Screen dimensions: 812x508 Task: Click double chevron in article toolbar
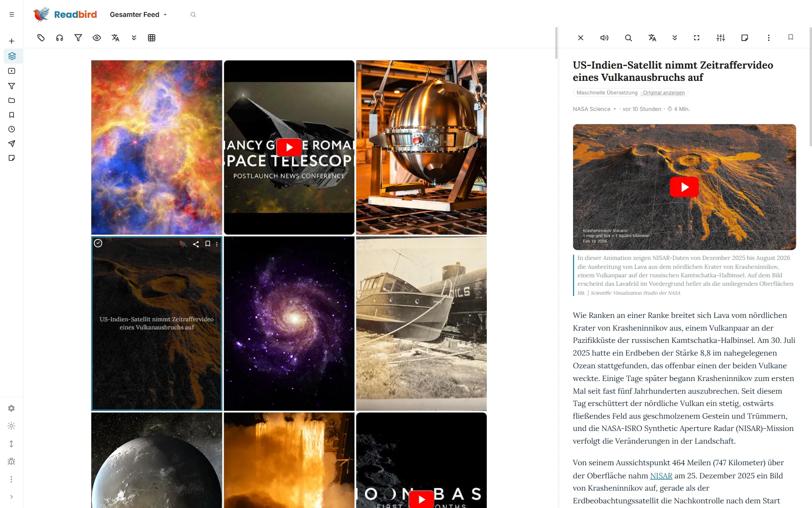[675, 38]
